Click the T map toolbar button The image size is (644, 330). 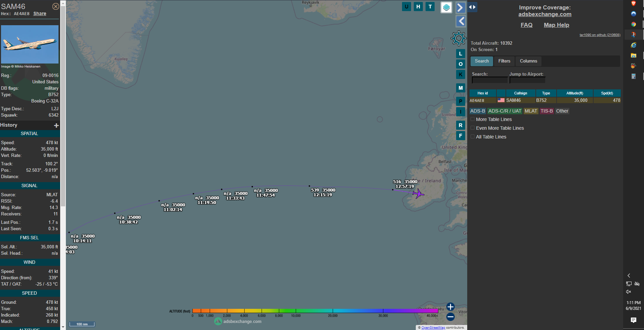430,7
